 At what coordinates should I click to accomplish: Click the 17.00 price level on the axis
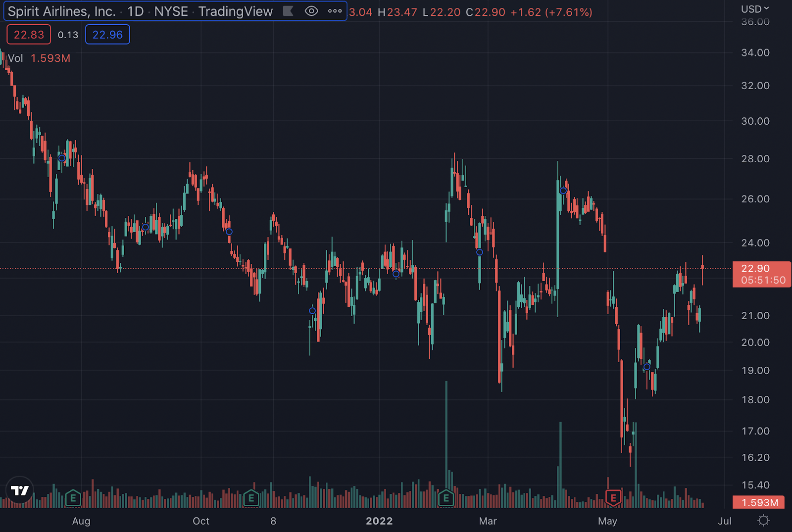[755, 431]
